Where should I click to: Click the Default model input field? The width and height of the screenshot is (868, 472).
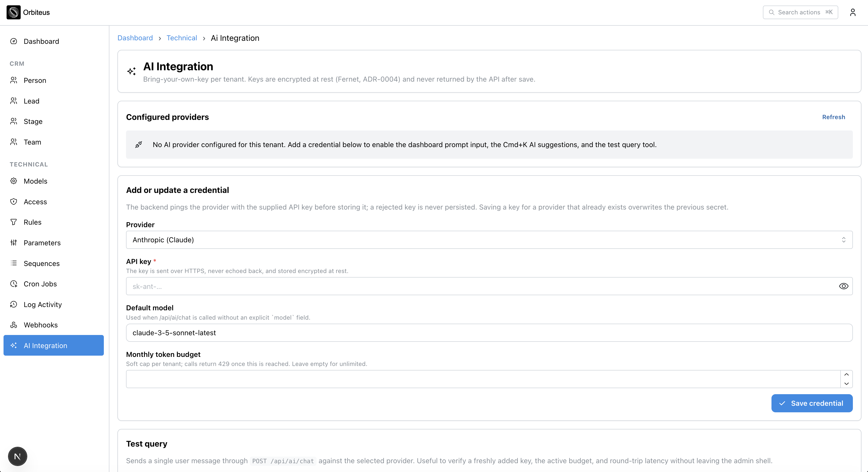tap(489, 333)
